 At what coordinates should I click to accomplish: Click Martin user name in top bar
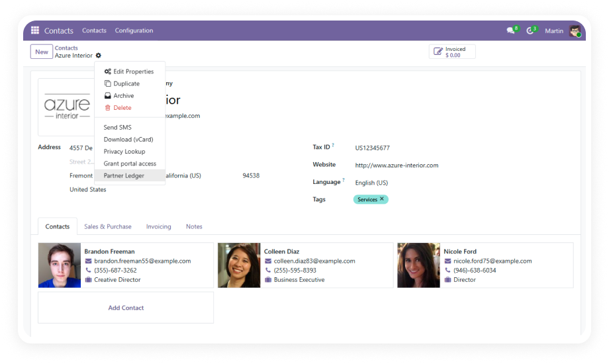(x=554, y=30)
